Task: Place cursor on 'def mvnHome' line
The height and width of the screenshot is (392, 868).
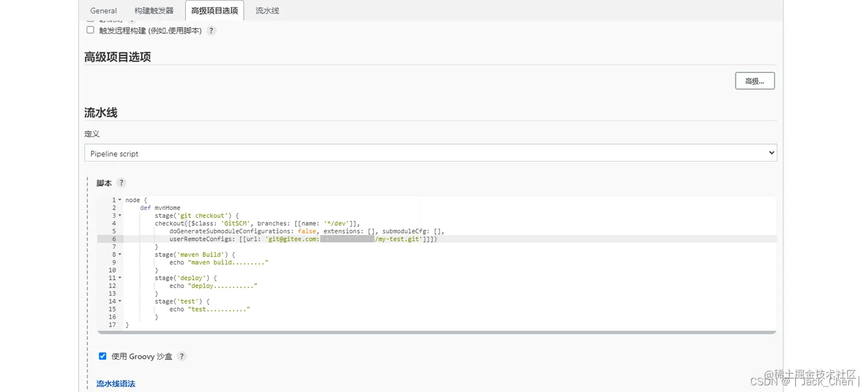Action: [160, 207]
